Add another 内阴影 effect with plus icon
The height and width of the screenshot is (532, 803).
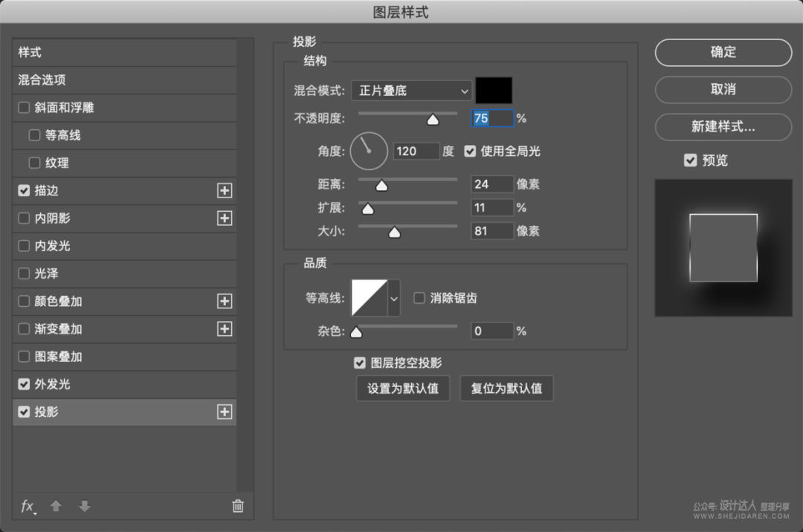click(225, 218)
